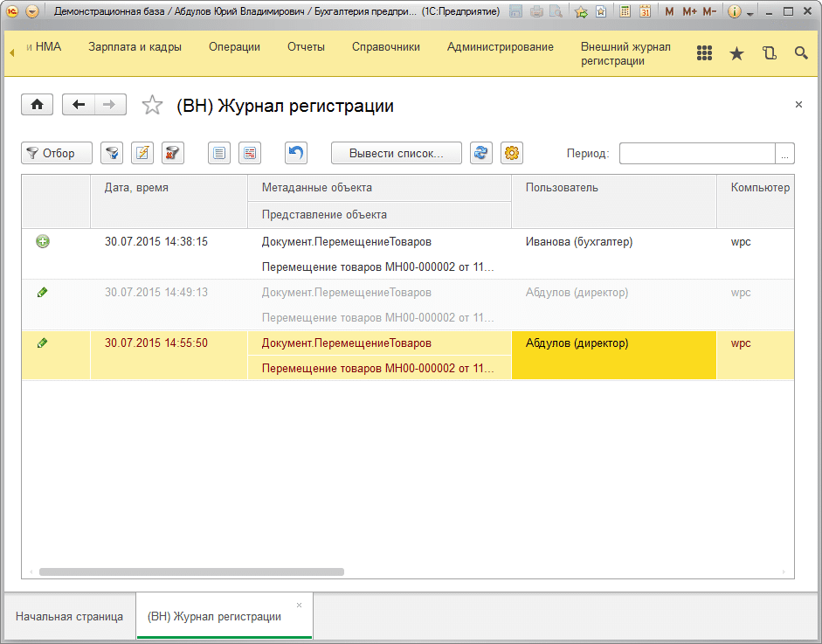Viewport: 822px width, 644px height.
Task: Open search with the magnifier icon
Action: [x=801, y=53]
